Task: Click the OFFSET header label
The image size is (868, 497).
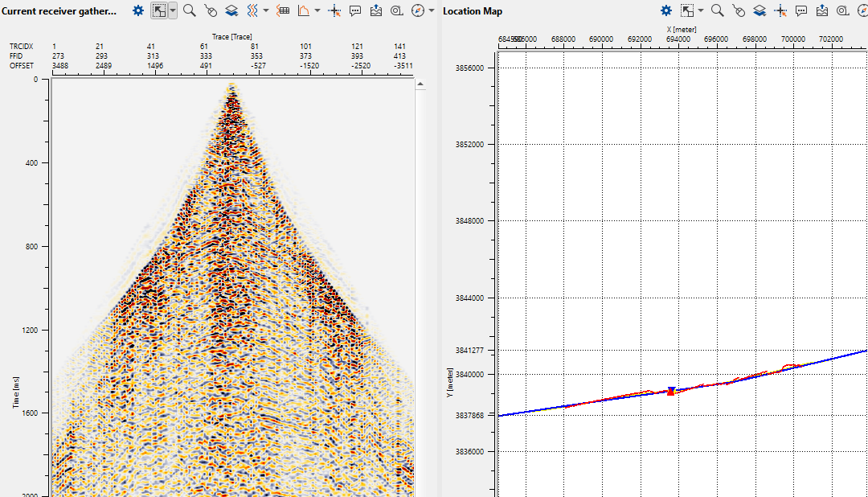Action: point(22,65)
